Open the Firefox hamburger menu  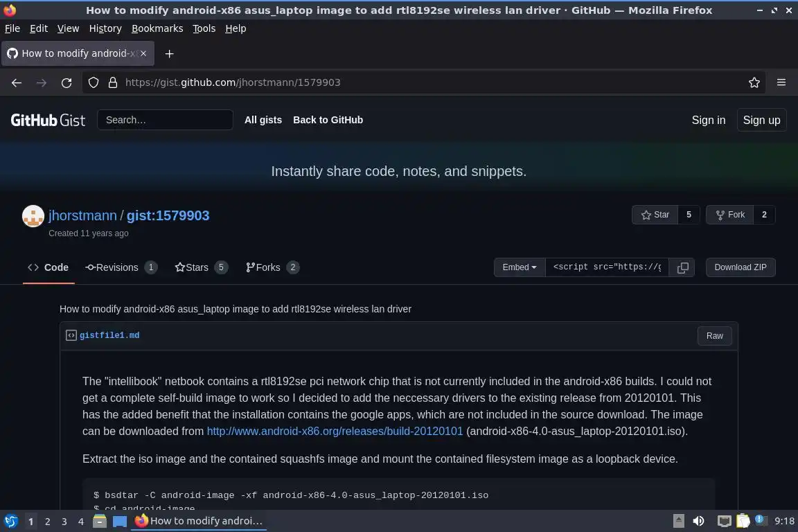pyautogui.click(x=781, y=82)
